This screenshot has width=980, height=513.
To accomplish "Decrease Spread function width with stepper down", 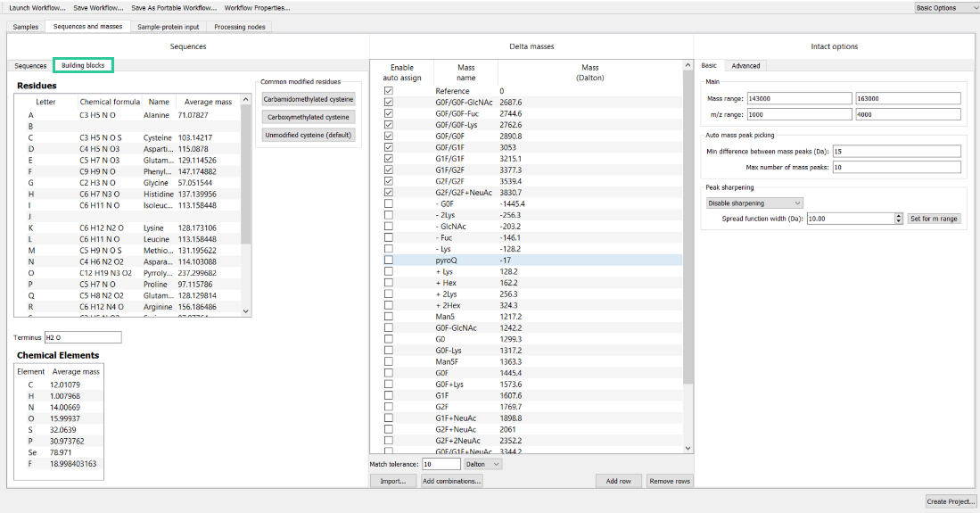I will 899,221.
